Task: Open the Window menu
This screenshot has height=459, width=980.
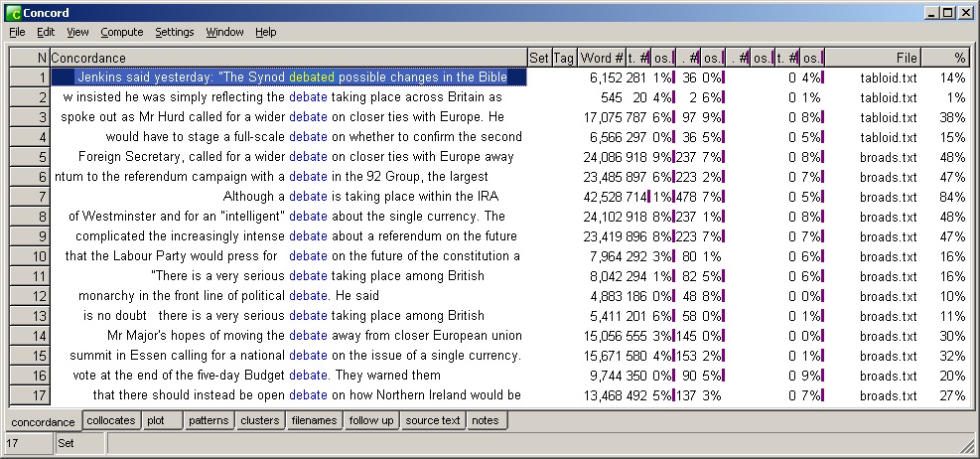Action: coord(224,32)
